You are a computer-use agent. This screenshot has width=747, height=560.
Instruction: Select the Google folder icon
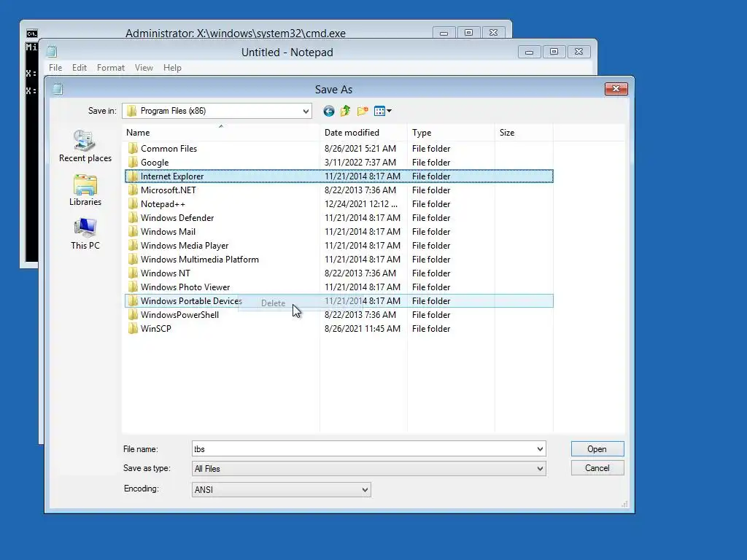pos(133,163)
